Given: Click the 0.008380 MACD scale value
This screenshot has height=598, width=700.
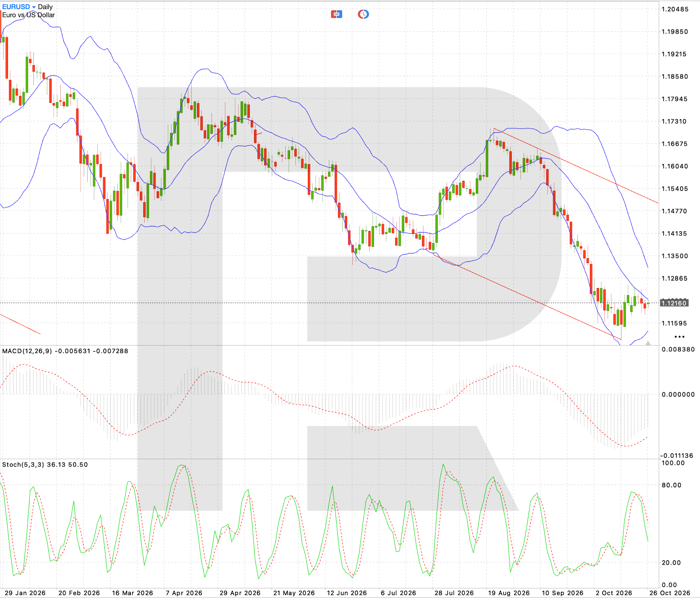Looking at the screenshot, I should [x=678, y=349].
